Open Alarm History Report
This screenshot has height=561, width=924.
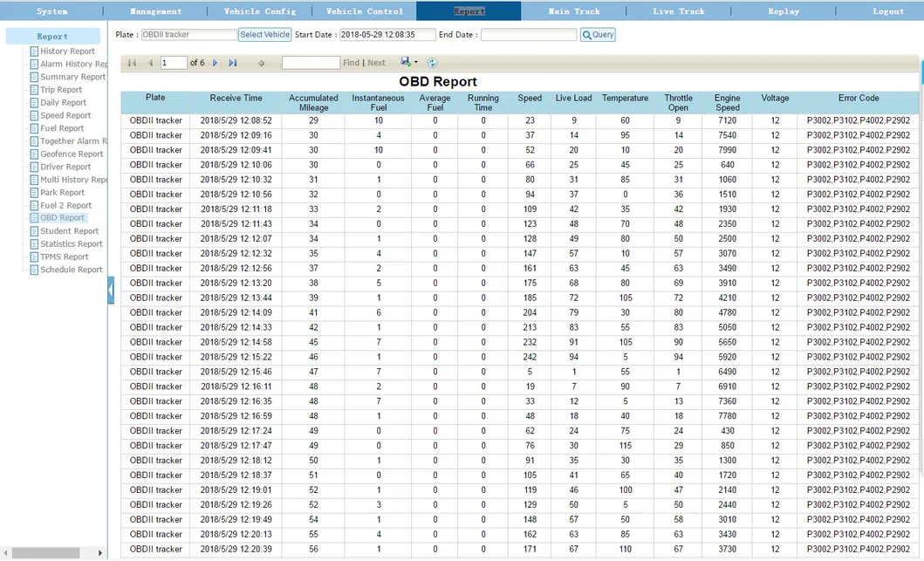click(x=73, y=65)
